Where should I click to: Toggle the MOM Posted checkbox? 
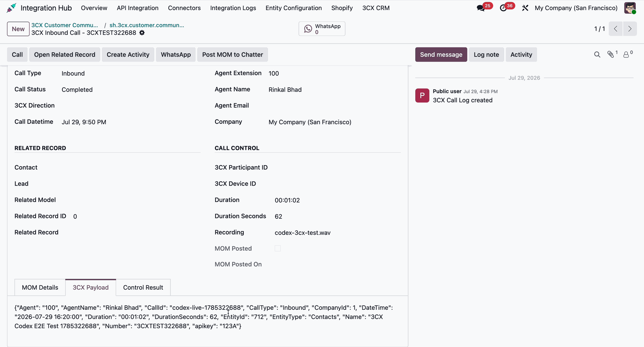278,248
